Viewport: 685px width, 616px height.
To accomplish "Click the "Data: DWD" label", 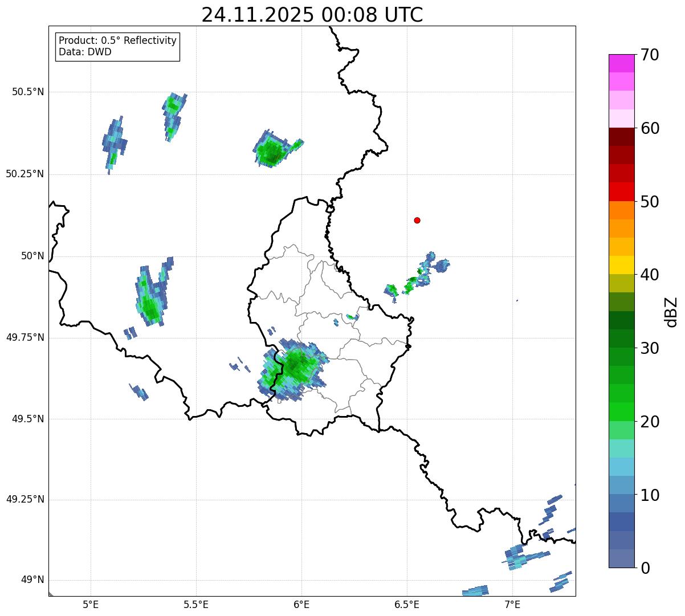I will click(85, 52).
